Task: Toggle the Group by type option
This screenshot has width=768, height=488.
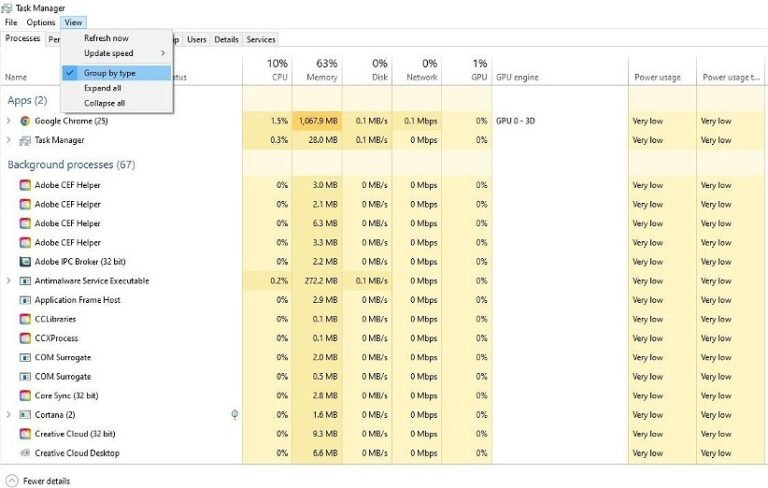Action: coord(109,73)
